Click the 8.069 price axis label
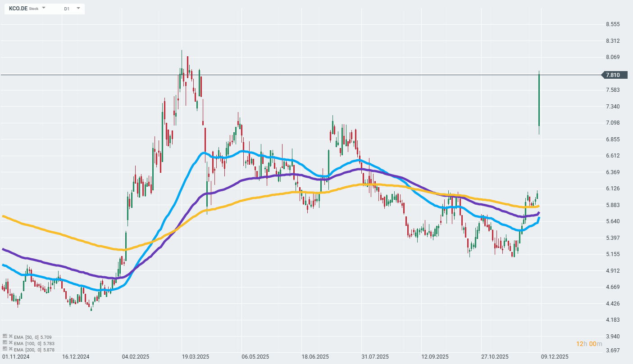This screenshot has width=633, height=364. click(x=613, y=57)
